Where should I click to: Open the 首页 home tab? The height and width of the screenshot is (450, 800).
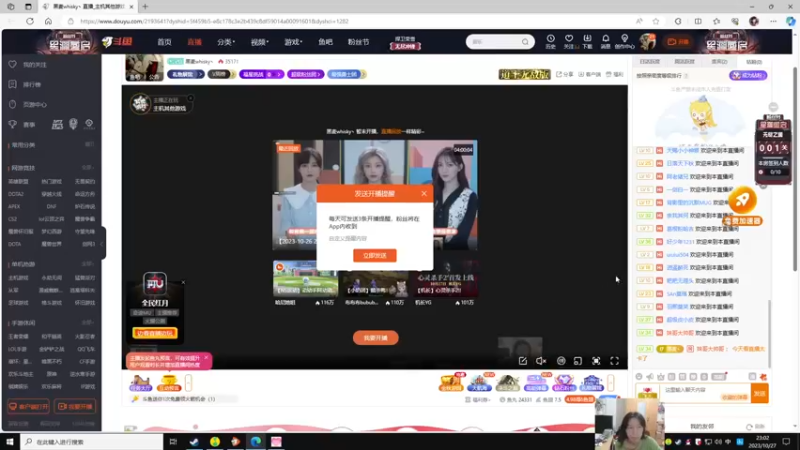[x=164, y=42]
